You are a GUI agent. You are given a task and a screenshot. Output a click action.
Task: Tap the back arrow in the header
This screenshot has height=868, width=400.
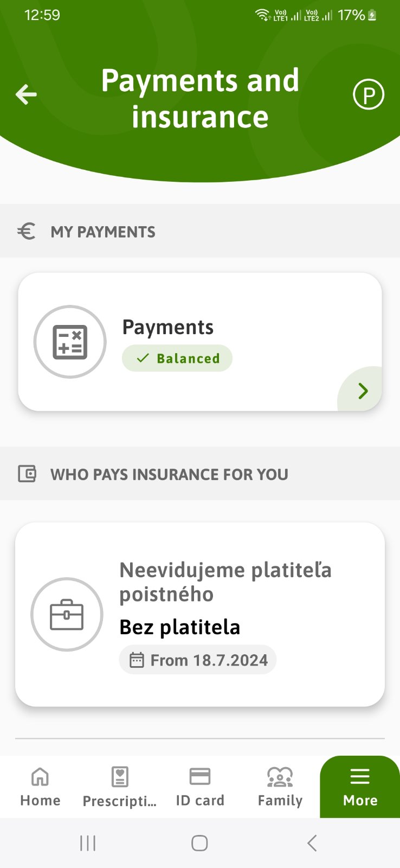click(x=26, y=94)
